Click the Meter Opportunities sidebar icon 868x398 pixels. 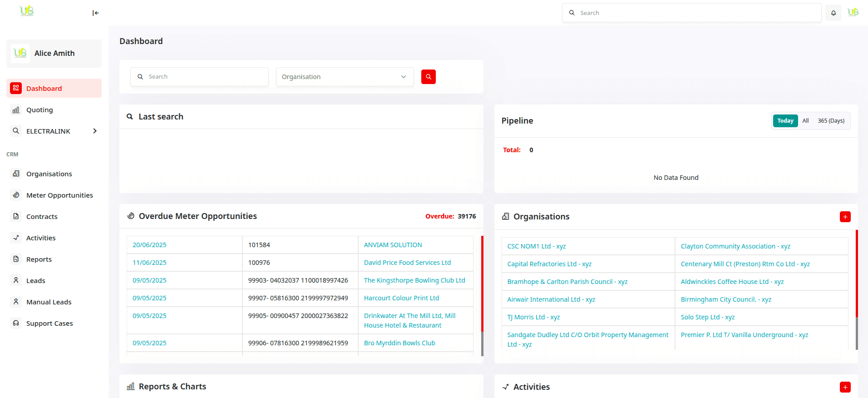[16, 195]
